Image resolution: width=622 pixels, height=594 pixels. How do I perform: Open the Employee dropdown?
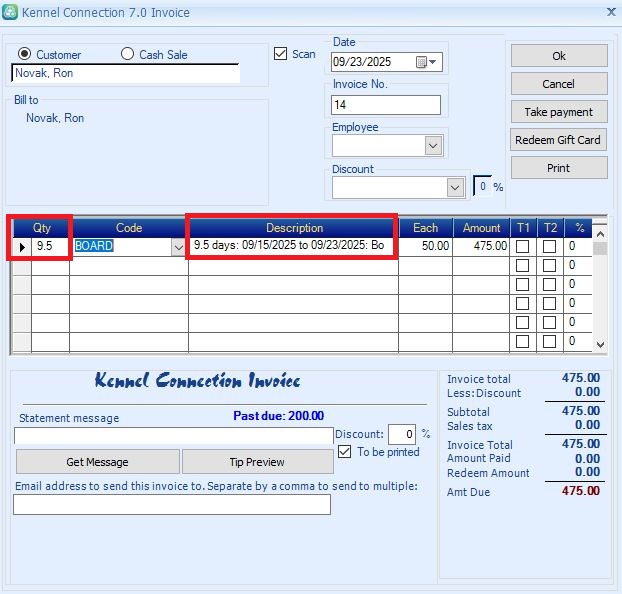point(433,146)
